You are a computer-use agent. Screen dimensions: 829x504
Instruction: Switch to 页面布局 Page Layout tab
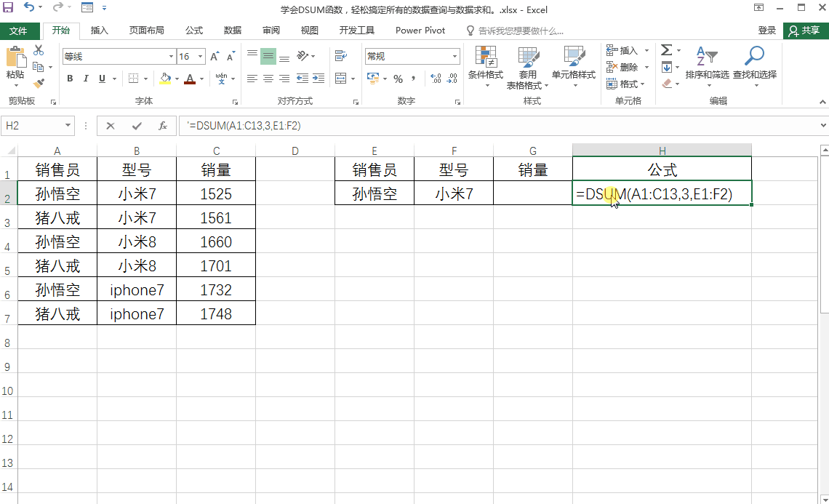pos(146,31)
